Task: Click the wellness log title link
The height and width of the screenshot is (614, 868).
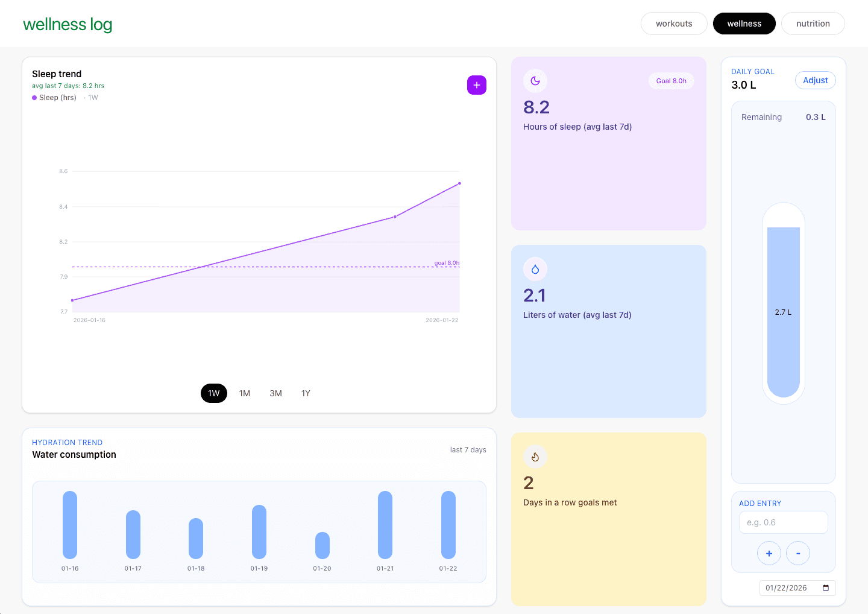Action: click(68, 24)
